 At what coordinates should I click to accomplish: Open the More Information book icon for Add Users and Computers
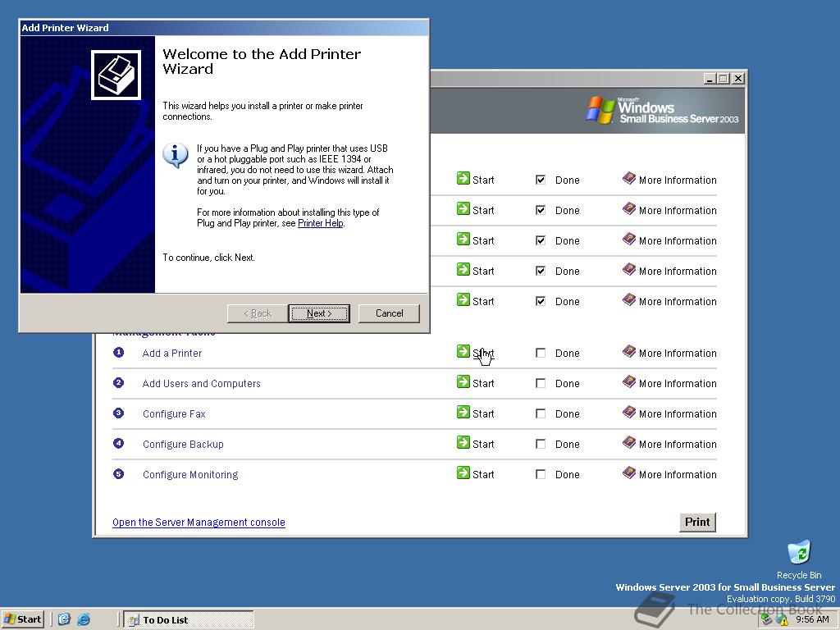pos(629,381)
